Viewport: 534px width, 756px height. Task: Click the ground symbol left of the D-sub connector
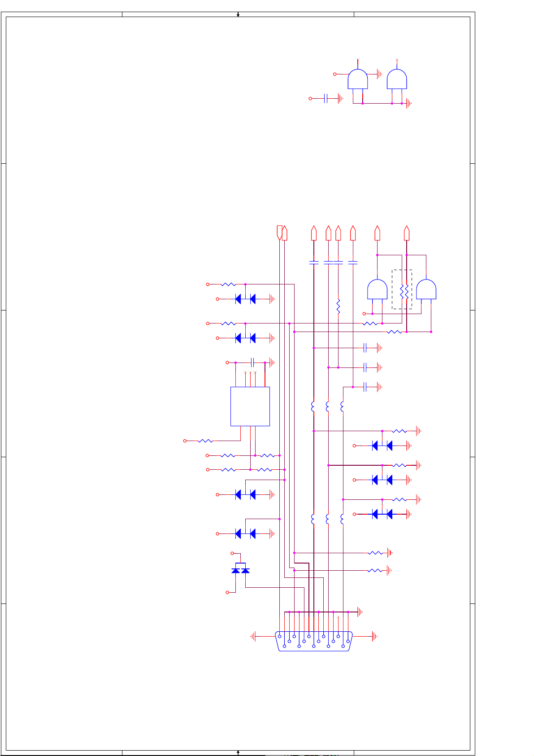(x=254, y=636)
